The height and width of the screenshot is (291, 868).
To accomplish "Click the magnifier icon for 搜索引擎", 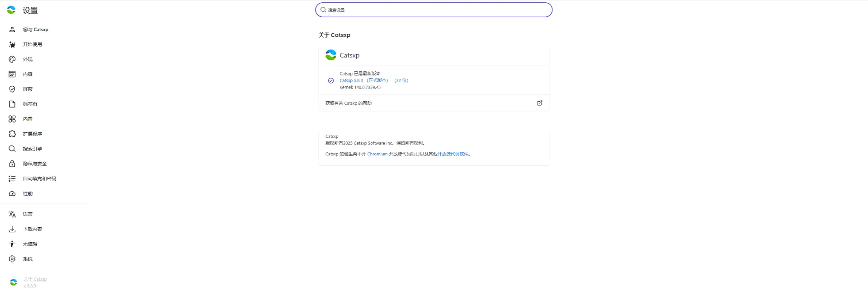I will pos(12,149).
